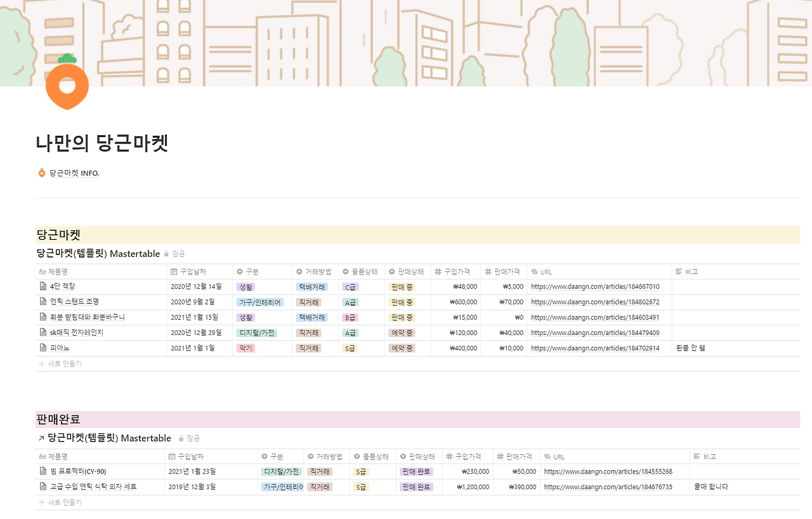Click the lock icon in the 판매완료 section

(x=181, y=438)
